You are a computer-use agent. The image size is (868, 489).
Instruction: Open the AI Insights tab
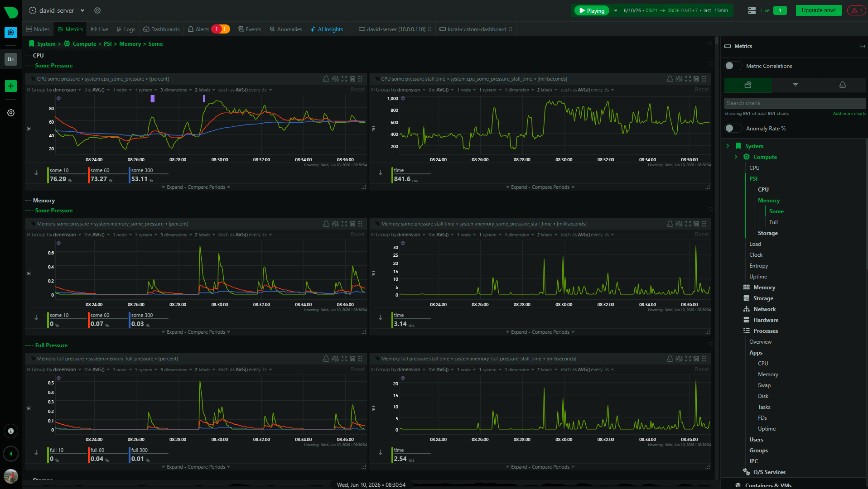click(327, 29)
